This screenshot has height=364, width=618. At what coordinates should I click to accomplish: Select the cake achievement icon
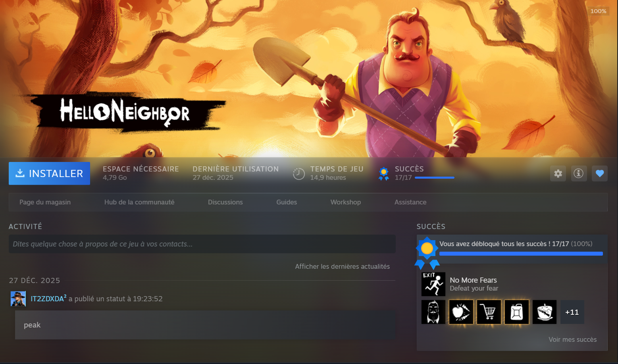pyautogui.click(x=544, y=312)
